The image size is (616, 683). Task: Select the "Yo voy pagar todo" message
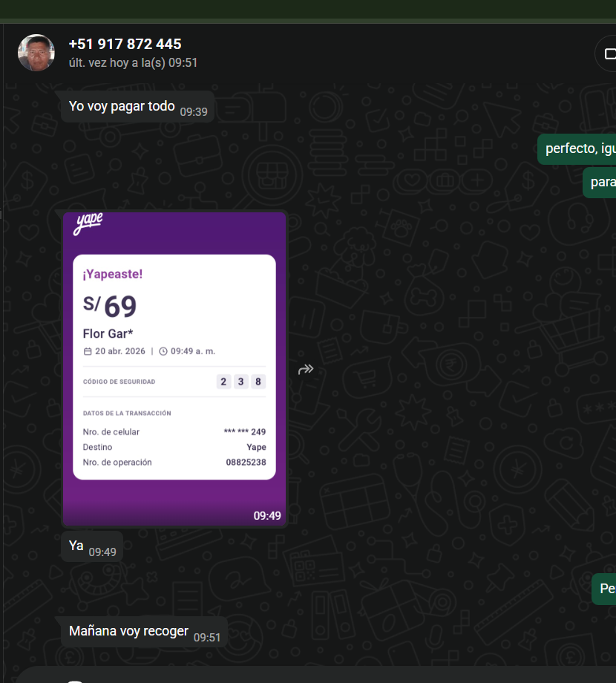[122, 106]
